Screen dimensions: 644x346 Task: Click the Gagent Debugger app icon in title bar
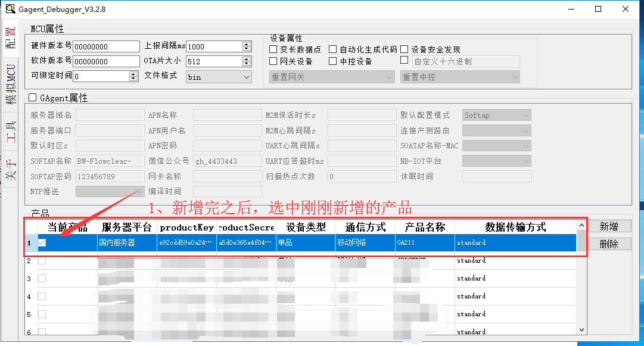[x=10, y=9]
